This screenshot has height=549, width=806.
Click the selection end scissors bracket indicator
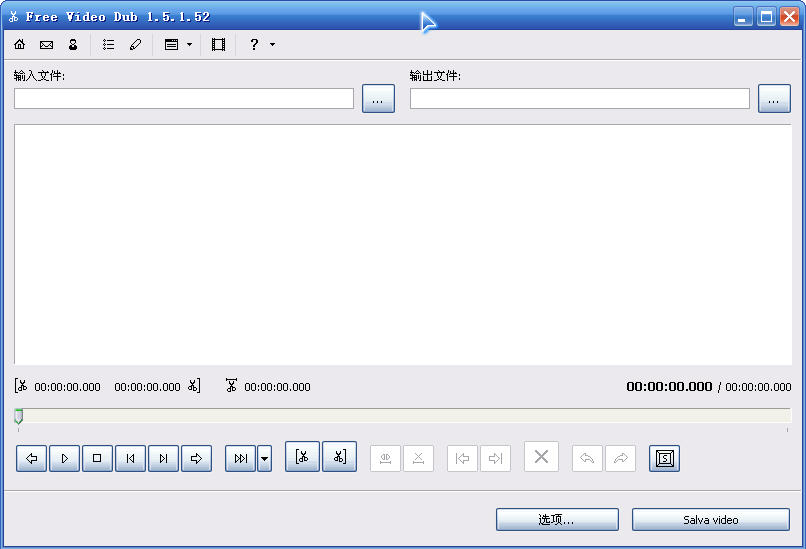coord(194,386)
